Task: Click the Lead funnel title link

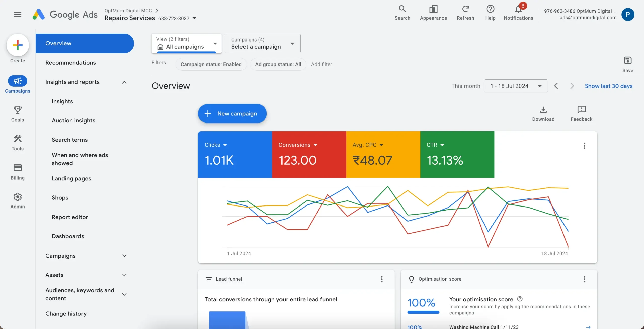Action: 229,279
